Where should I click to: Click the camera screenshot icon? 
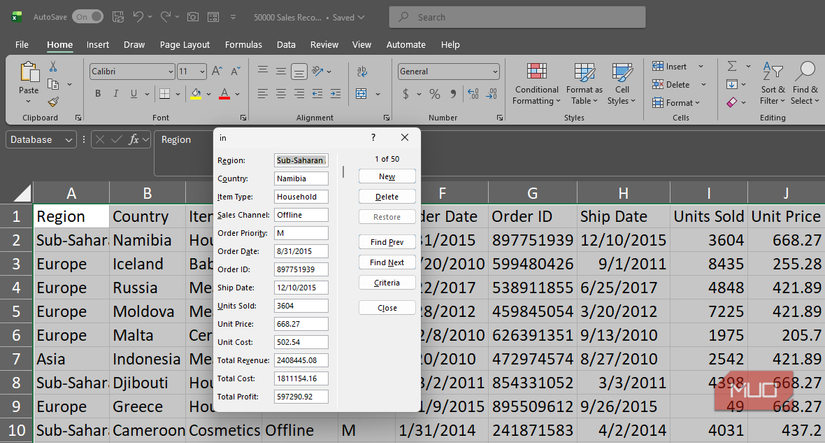(193, 17)
